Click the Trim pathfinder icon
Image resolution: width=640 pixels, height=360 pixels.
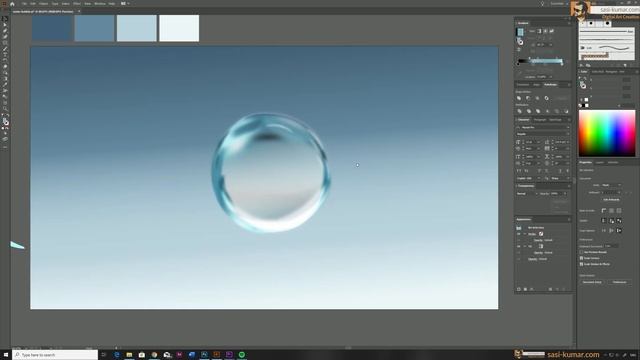(x=529, y=111)
